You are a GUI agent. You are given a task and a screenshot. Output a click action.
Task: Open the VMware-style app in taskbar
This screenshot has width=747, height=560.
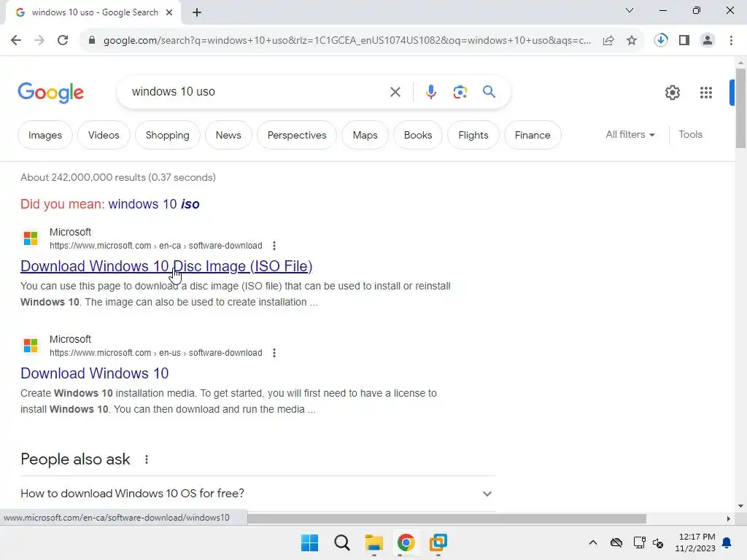coord(438,542)
